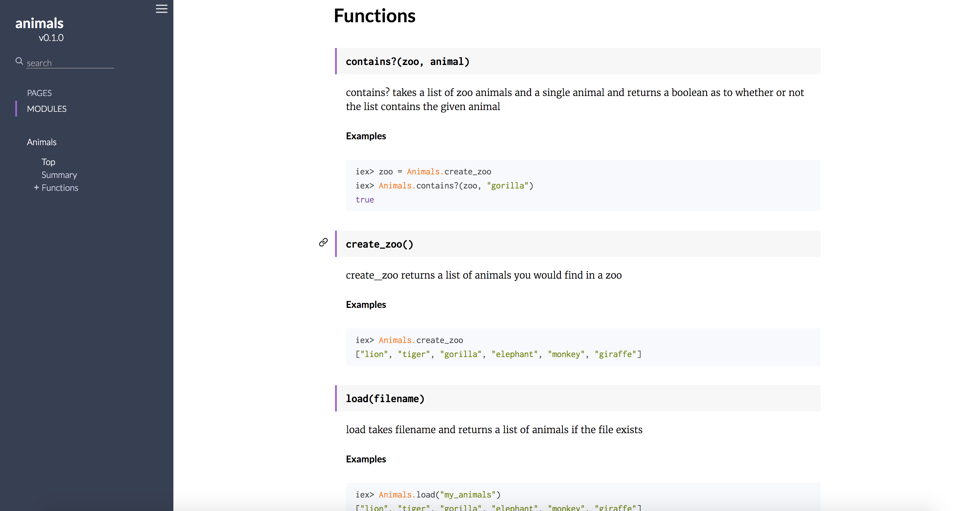Click the Functions page heading
This screenshot has width=980, height=511.
coord(374,16)
